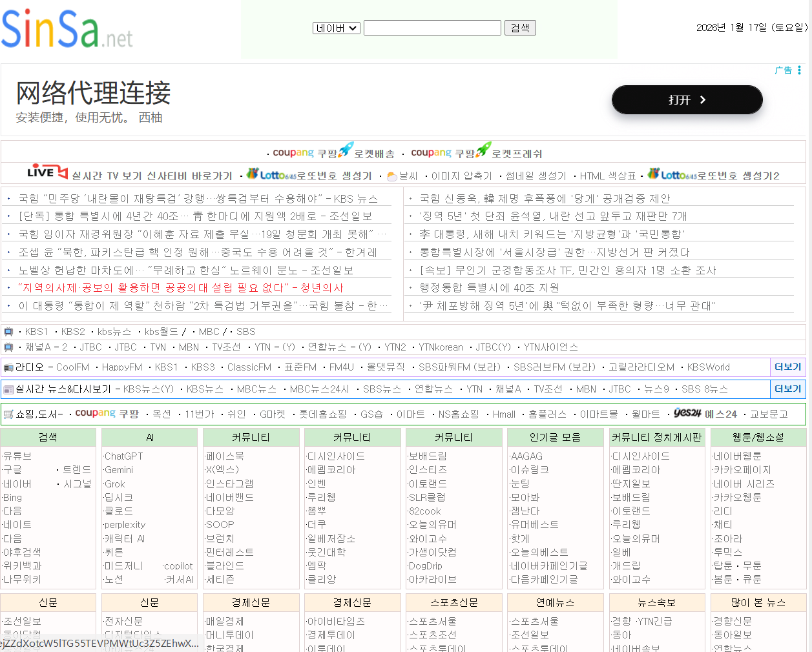
Task: Click the YES24 logo in shopping row
Action: pos(687,413)
